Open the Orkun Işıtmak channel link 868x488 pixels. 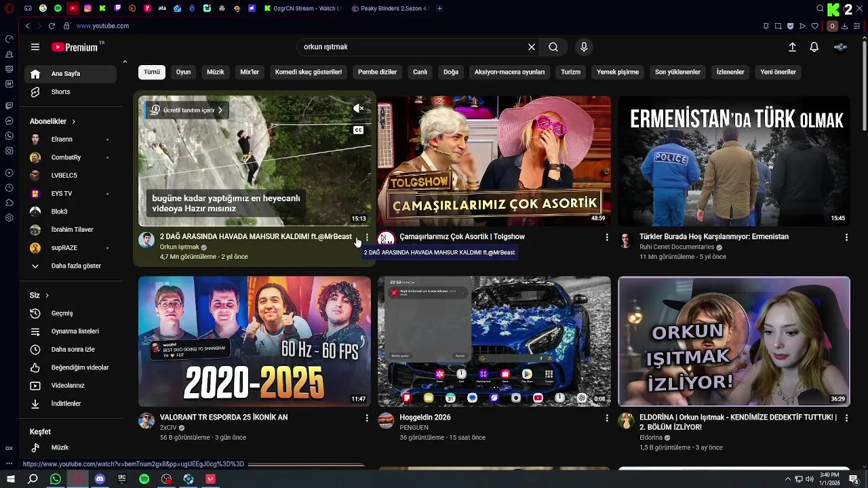pos(179,247)
